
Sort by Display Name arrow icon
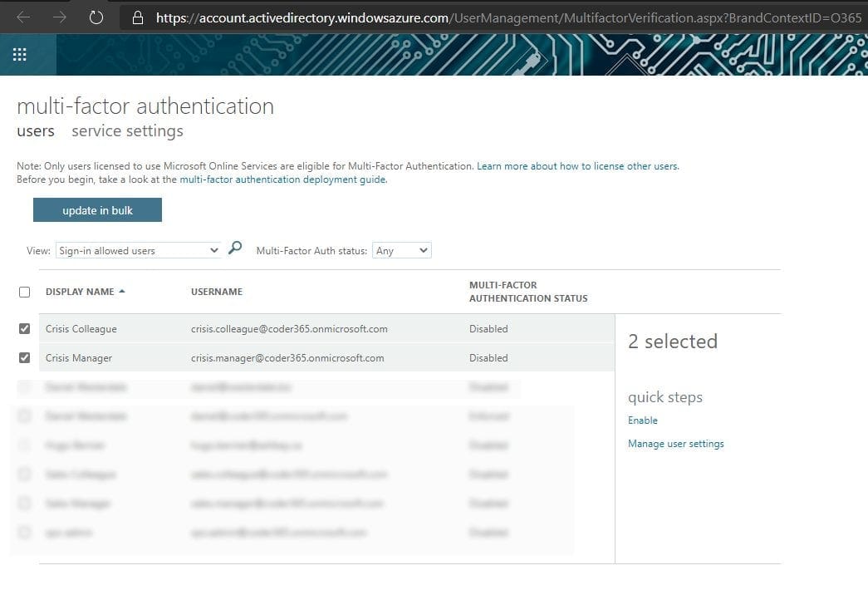[122, 292]
